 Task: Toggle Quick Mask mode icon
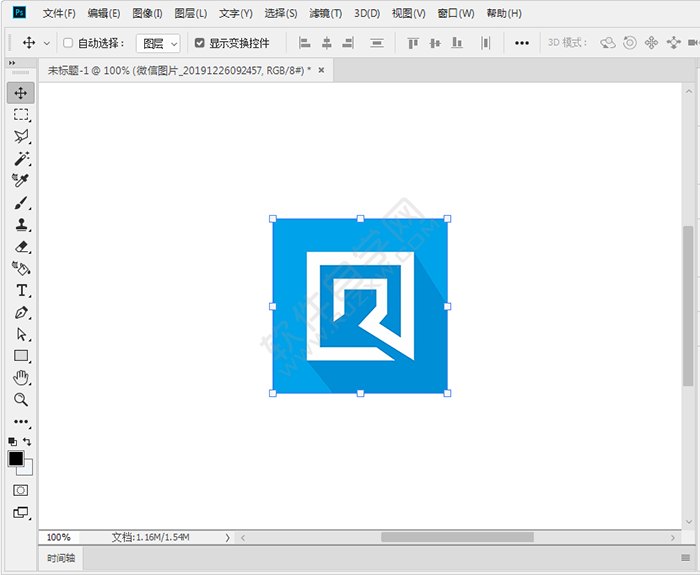click(21, 490)
